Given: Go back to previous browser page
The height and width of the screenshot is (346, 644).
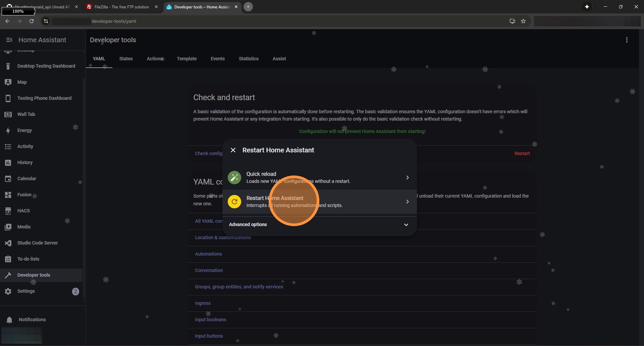Looking at the screenshot, I should click(x=7, y=21).
